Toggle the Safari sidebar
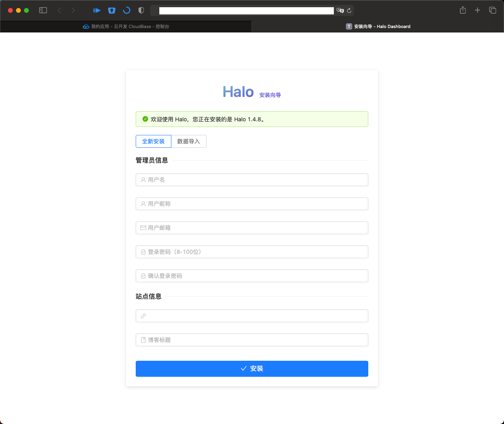Screen dimensions: 504x424 43,10
